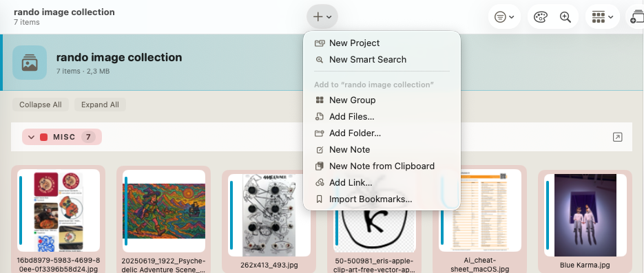This screenshot has width=644, height=273.
Task: Open the grid view mode dropdown
Action: 603,17
